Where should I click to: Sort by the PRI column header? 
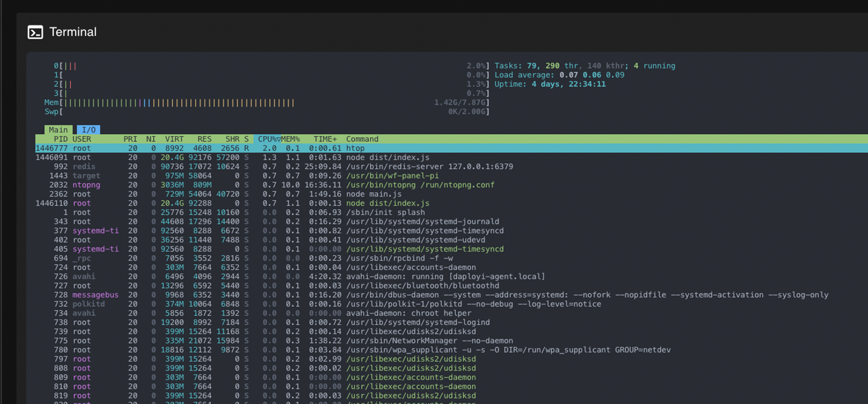coord(130,139)
